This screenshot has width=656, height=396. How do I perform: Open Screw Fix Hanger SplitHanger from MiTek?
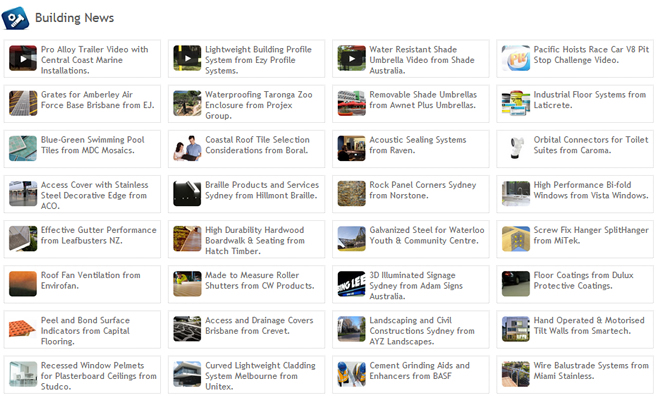591,235
